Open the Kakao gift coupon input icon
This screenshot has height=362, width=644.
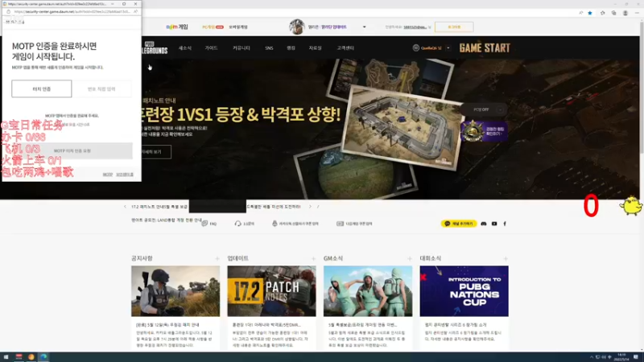point(275,224)
